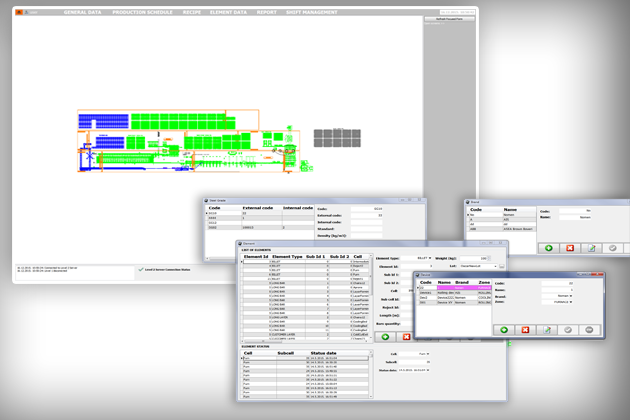Click green add button in Device window
This screenshot has width=630, height=420.
coord(504,329)
